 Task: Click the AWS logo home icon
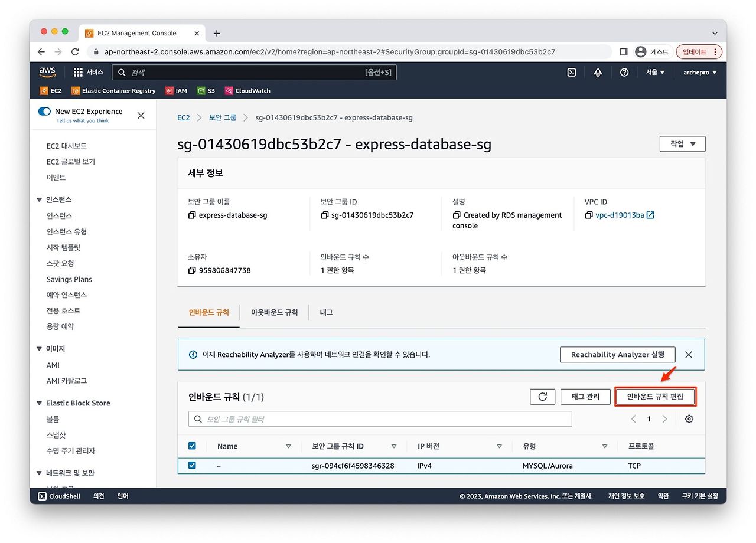point(47,72)
